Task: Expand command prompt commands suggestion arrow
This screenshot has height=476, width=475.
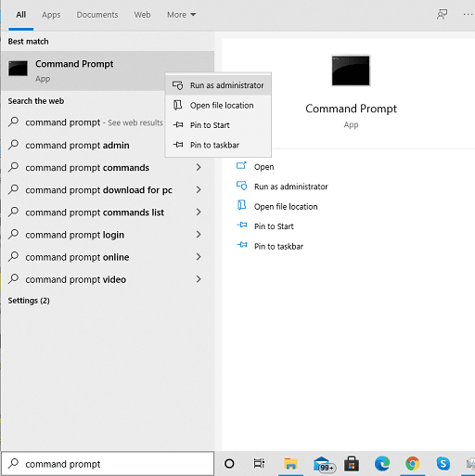Action: tap(199, 167)
